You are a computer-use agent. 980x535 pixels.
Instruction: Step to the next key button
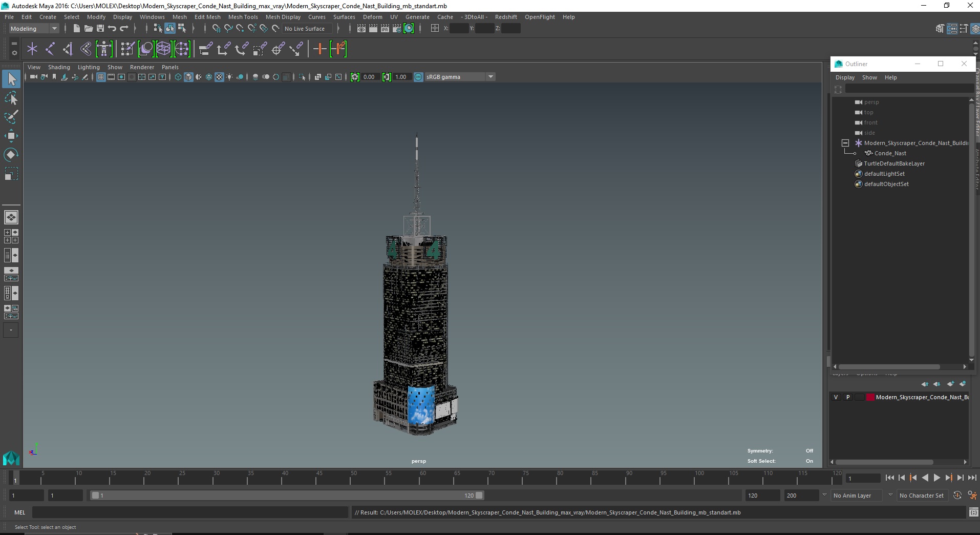(948, 478)
